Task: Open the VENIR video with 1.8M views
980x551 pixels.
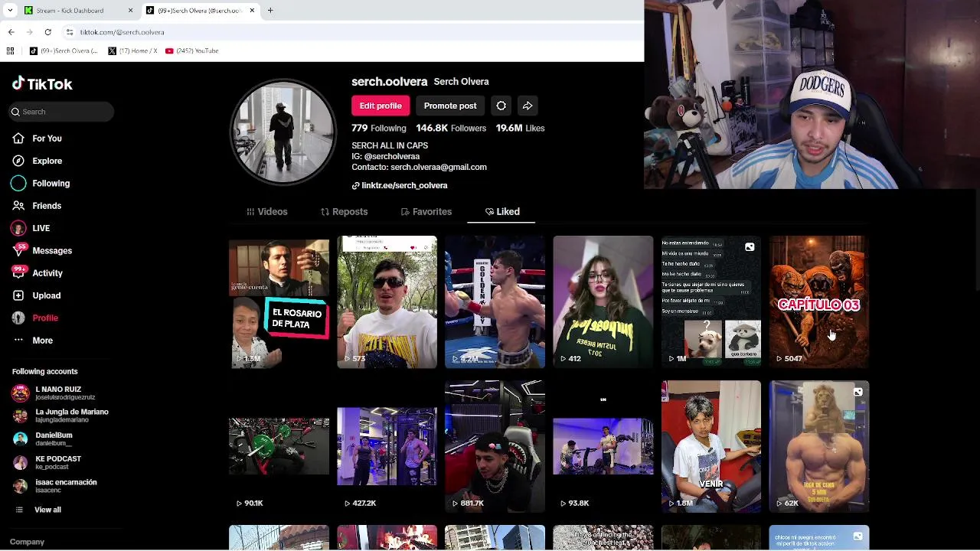Action: tap(711, 446)
